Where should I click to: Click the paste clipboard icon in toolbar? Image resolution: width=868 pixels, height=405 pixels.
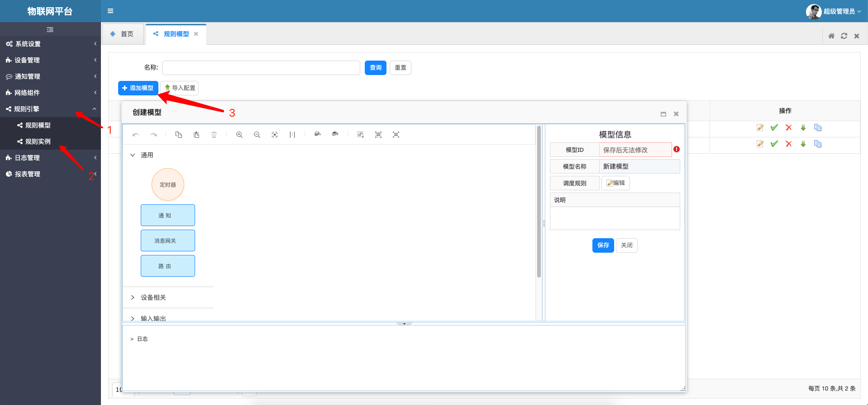click(196, 135)
